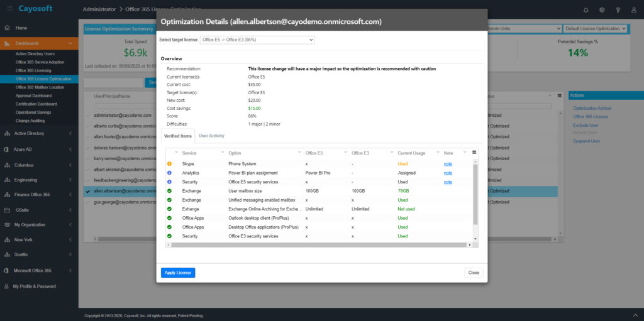This screenshot has width=644, height=321.
Task: Open the Admin Units dropdown
Action: 525,29
